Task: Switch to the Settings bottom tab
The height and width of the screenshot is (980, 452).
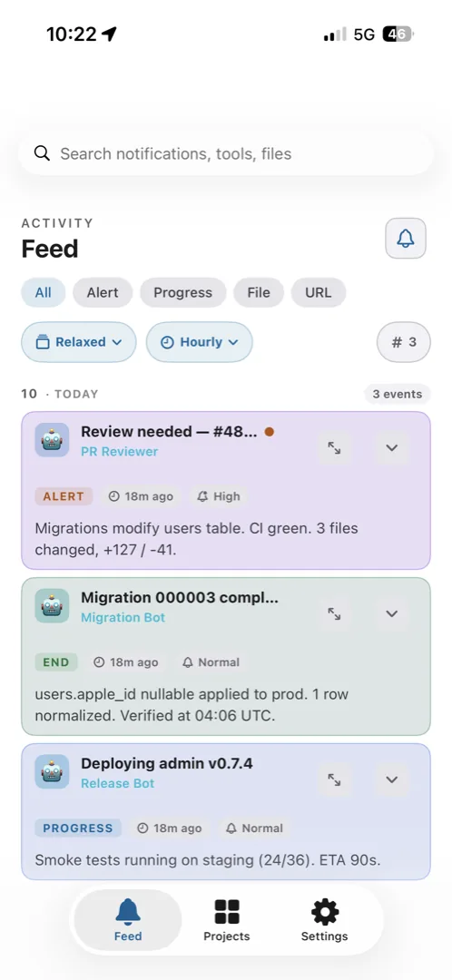Action: (x=324, y=920)
